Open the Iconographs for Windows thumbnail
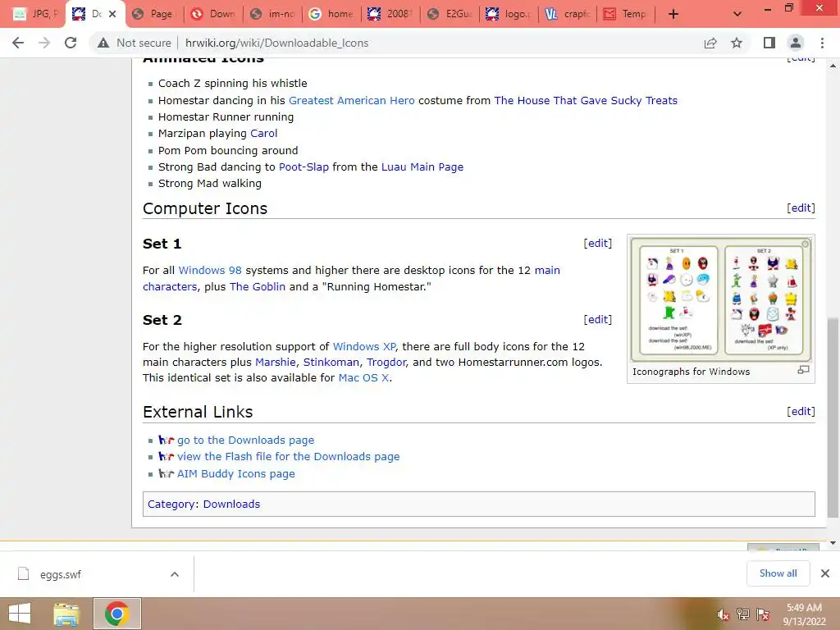Screen dimensions: 840x630 [721, 299]
